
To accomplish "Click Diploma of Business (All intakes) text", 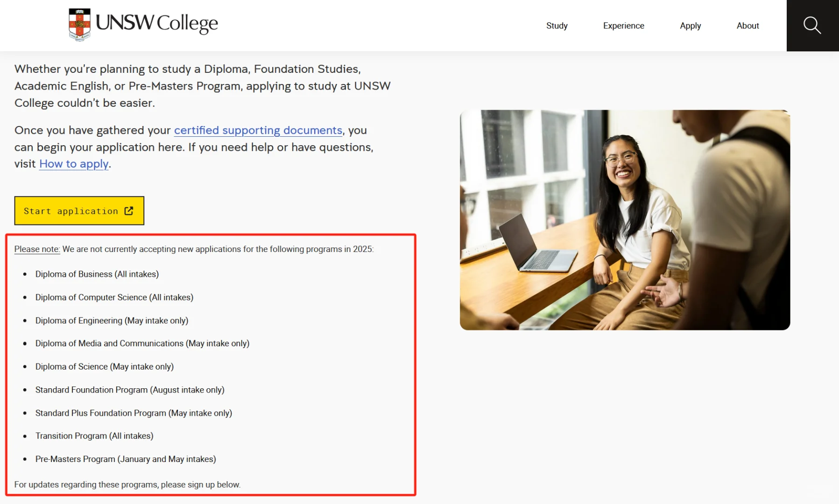I will click(97, 274).
